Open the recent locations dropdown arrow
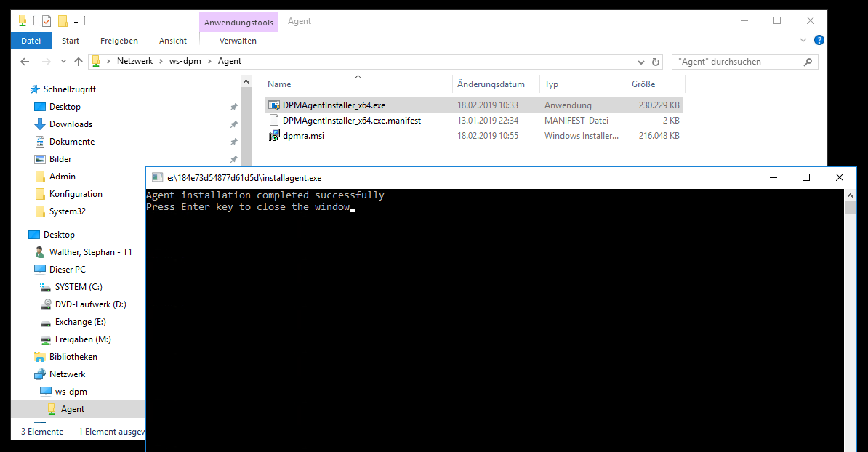The height and width of the screenshot is (452, 868). point(63,62)
